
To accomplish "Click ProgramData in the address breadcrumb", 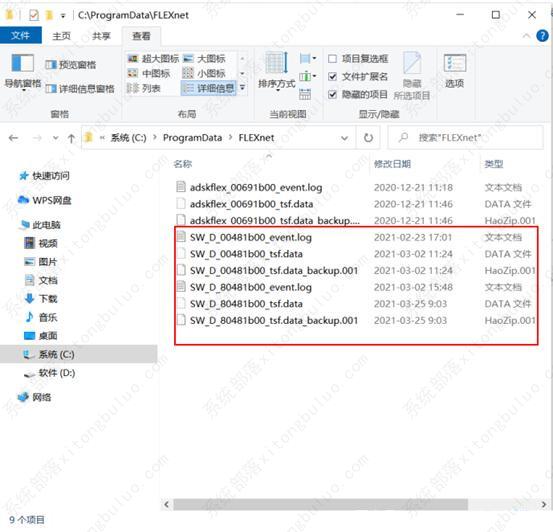I will pyautogui.click(x=193, y=138).
